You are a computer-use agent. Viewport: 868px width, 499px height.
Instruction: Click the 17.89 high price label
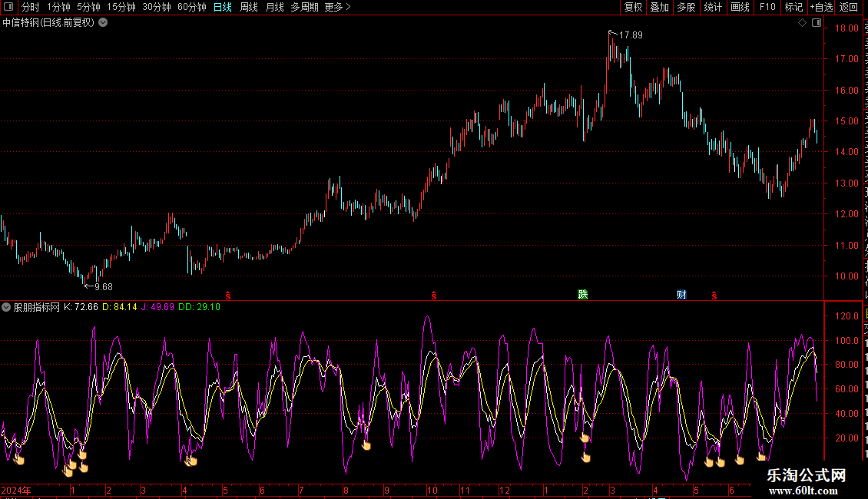click(631, 35)
